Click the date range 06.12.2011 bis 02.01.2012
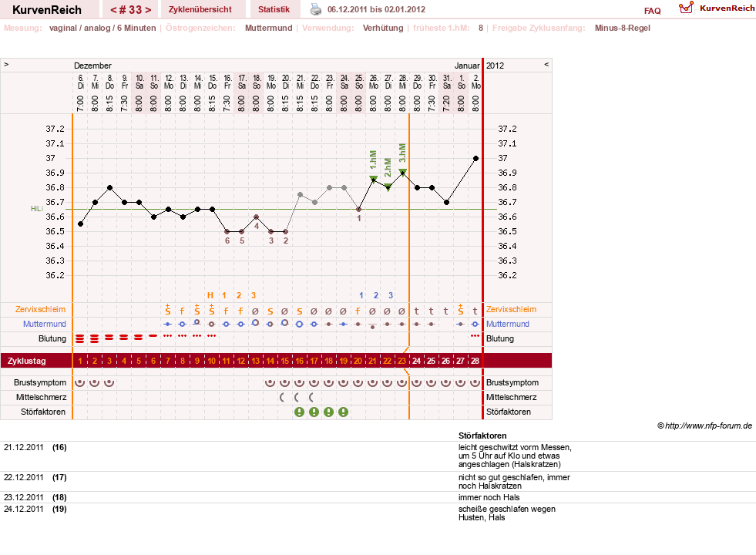Image resolution: width=756 pixels, height=555 pixels. pos(376,9)
